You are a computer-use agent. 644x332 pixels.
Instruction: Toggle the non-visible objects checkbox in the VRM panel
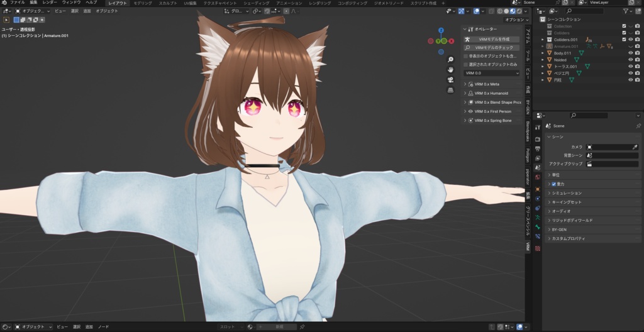[466, 56]
